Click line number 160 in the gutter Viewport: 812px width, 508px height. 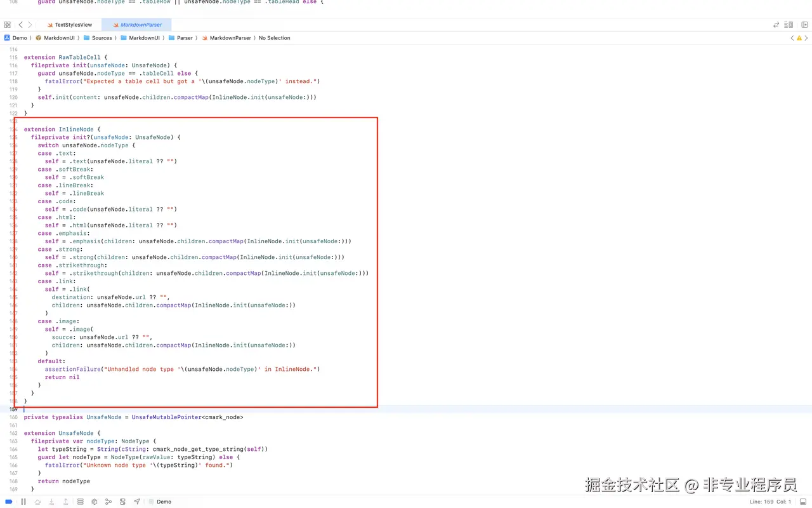click(x=13, y=417)
